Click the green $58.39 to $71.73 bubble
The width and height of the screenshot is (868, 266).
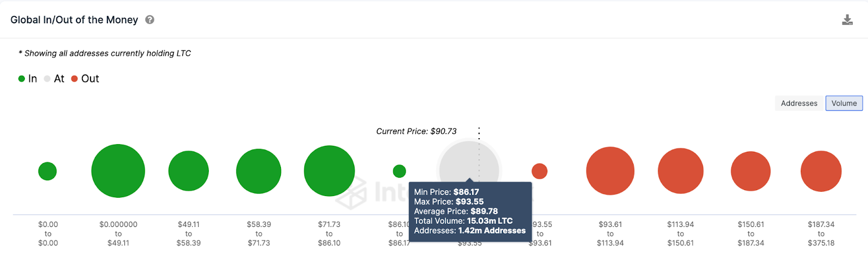pos(259,171)
